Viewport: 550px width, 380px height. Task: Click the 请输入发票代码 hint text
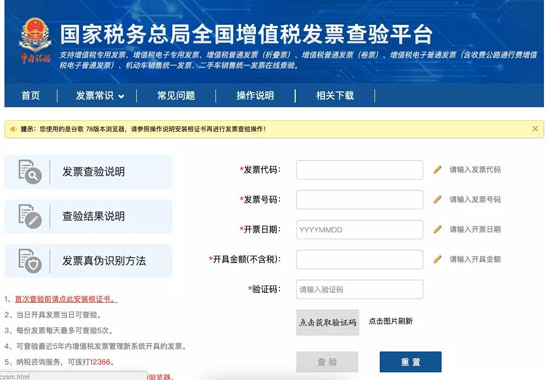click(x=475, y=170)
